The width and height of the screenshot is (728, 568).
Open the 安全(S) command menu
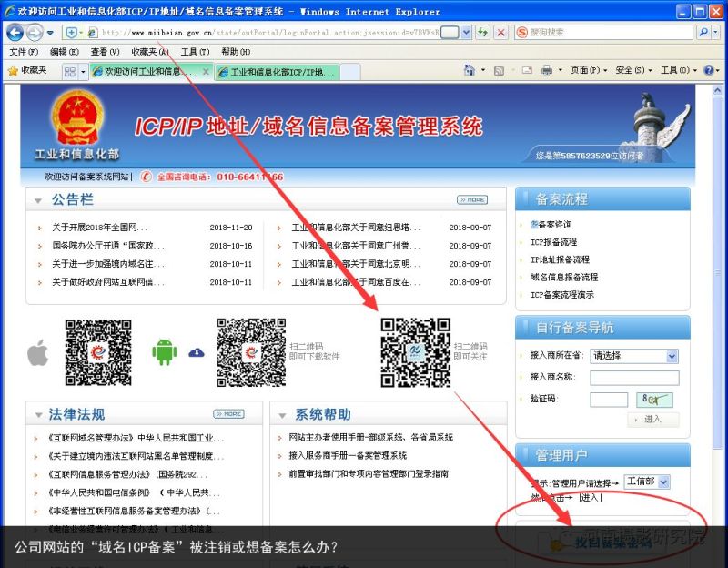633,70
